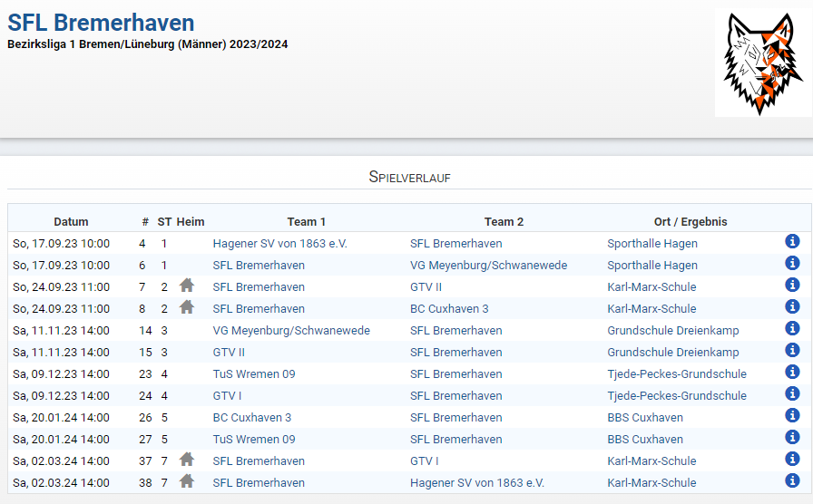Open info icon for match number 4
813x504 pixels.
(792, 241)
